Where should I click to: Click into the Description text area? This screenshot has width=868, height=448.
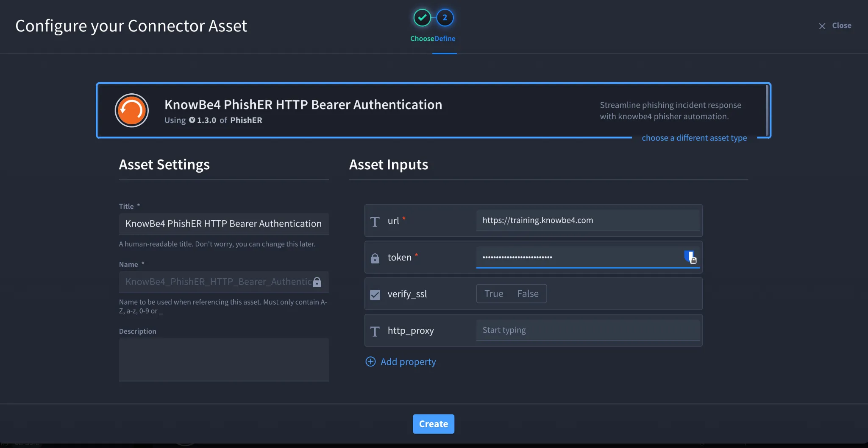coord(224,359)
